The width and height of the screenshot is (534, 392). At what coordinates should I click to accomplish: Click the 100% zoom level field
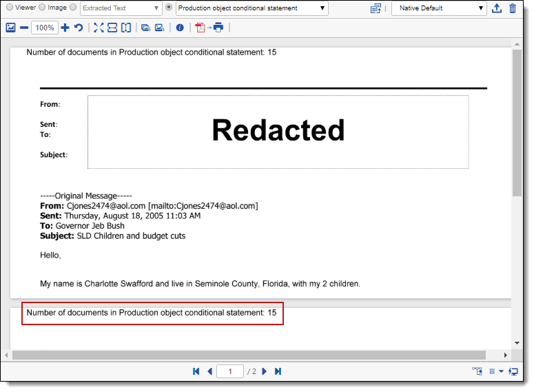pos(45,28)
